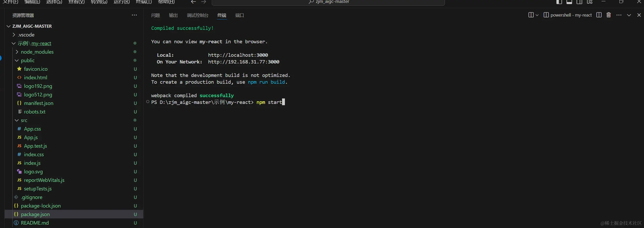
Task: Open the customize layout icon
Action: 590,2
